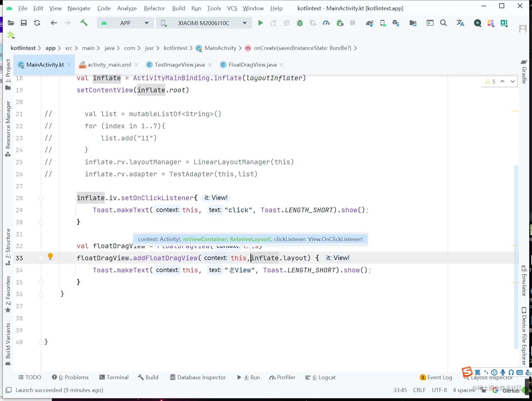The height and width of the screenshot is (401, 532).
Task: Click the Make Project hammer icon
Action: click(x=84, y=23)
